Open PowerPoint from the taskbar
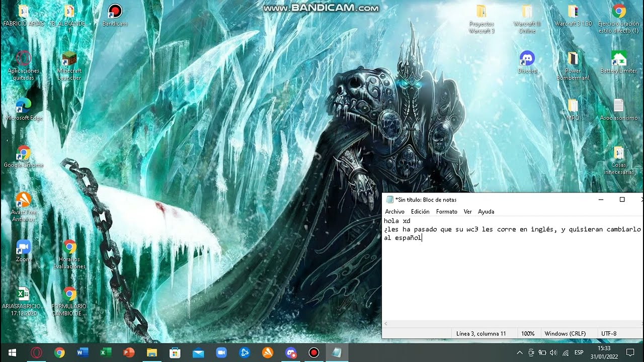Screen dimensions: 644x362 tap(129, 352)
